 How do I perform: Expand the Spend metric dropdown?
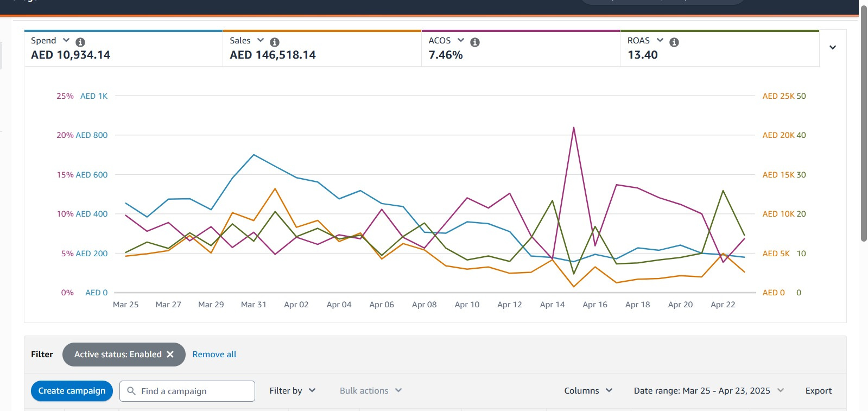(x=66, y=40)
